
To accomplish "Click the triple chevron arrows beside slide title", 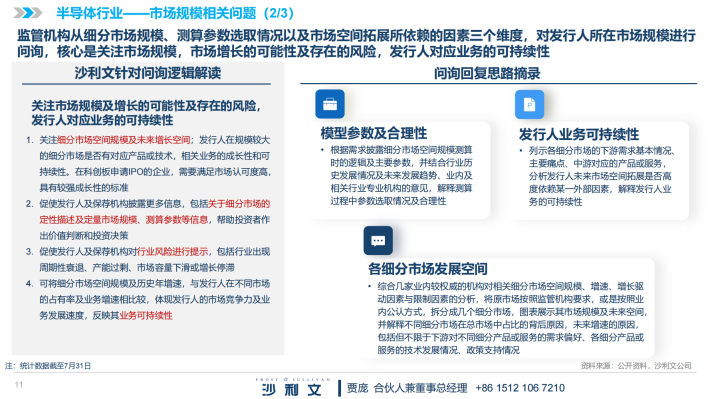I will pos(28,13).
